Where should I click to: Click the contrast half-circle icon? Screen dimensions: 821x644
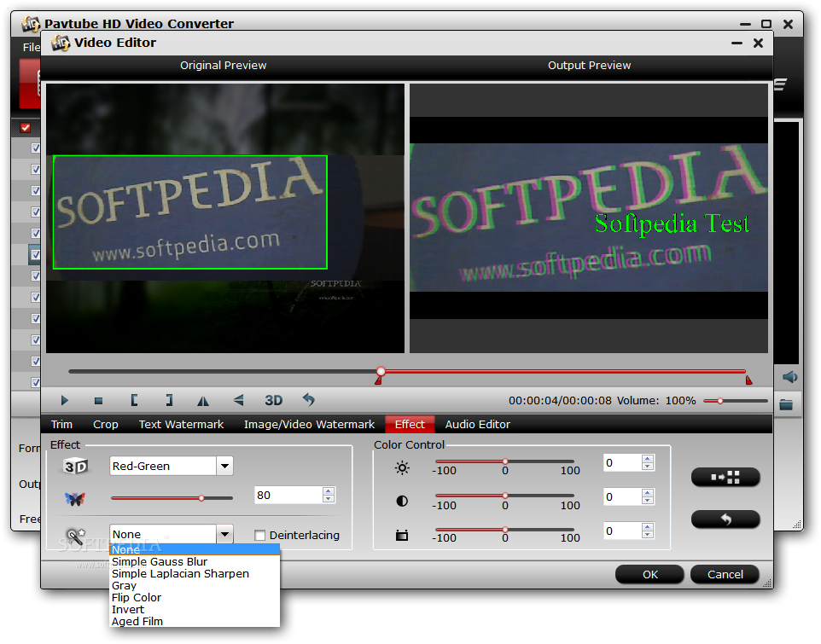[402, 502]
